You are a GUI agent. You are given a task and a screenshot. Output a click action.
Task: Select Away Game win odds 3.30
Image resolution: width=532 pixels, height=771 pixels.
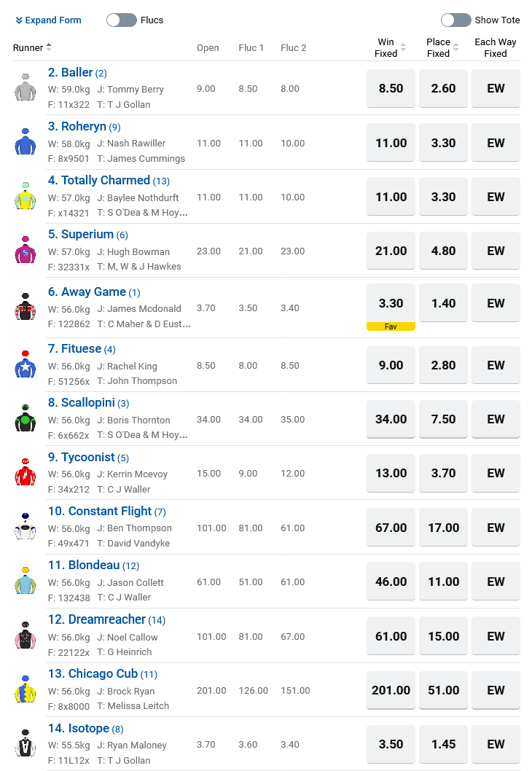point(391,302)
